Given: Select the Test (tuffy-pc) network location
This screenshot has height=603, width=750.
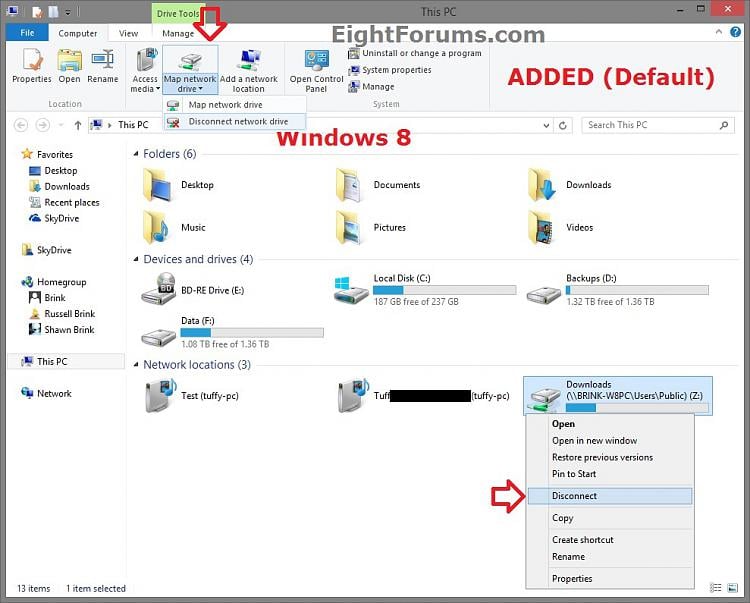Looking at the screenshot, I should [x=191, y=395].
